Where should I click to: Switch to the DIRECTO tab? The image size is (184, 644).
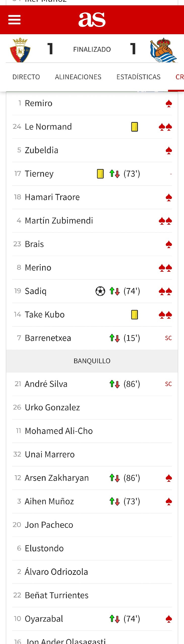26,77
